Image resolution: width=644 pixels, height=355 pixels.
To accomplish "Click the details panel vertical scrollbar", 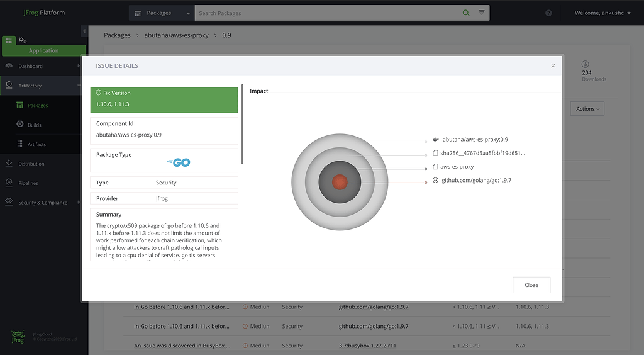I will pyautogui.click(x=242, y=124).
